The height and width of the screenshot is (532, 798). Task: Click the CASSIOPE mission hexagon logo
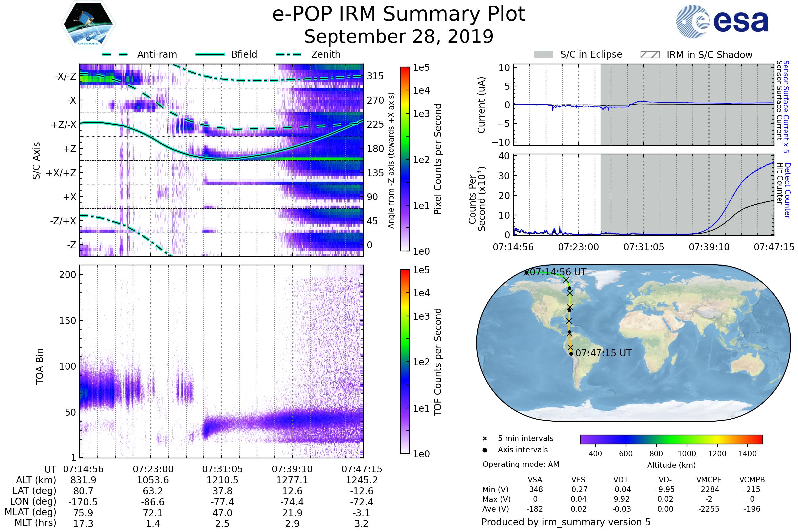tap(88, 24)
